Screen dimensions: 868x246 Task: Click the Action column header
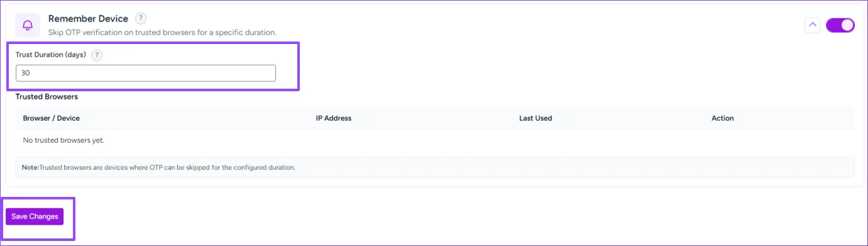click(723, 118)
